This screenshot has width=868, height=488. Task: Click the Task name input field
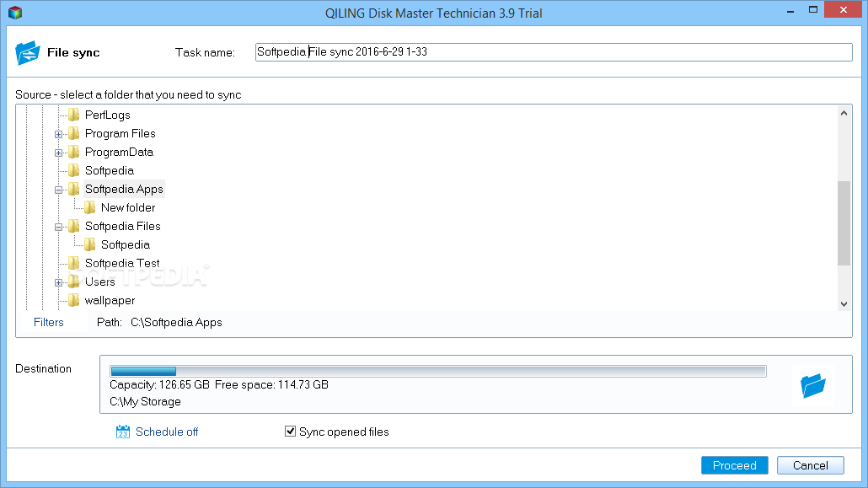tap(554, 52)
